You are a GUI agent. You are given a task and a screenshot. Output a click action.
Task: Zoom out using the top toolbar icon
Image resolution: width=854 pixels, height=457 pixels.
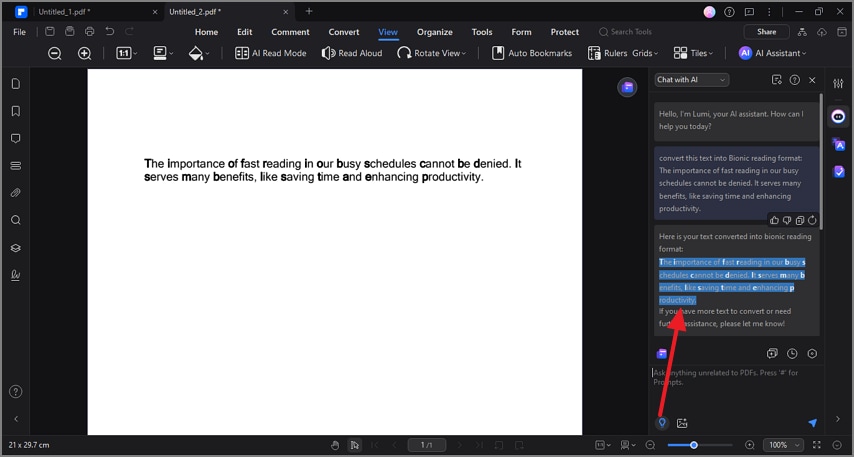(54, 53)
